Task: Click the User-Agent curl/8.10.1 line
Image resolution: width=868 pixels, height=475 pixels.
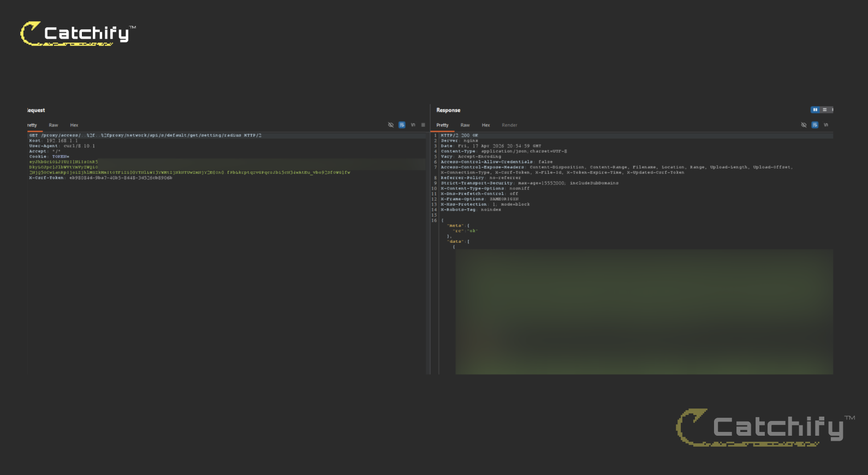Action: pos(62,146)
